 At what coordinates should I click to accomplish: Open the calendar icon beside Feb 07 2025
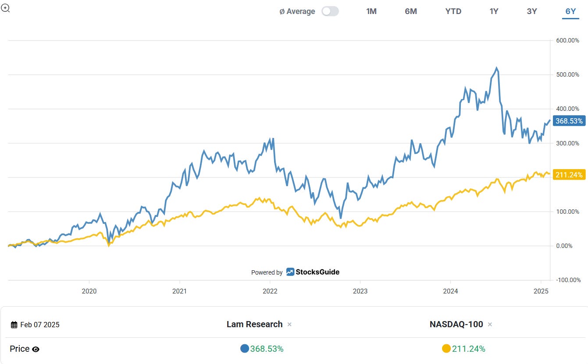coord(14,325)
